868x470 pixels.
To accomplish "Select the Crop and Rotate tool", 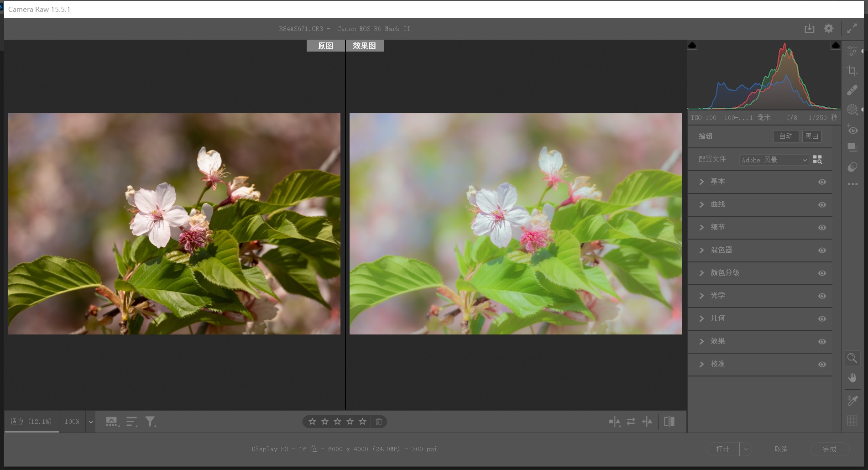I will tap(852, 71).
